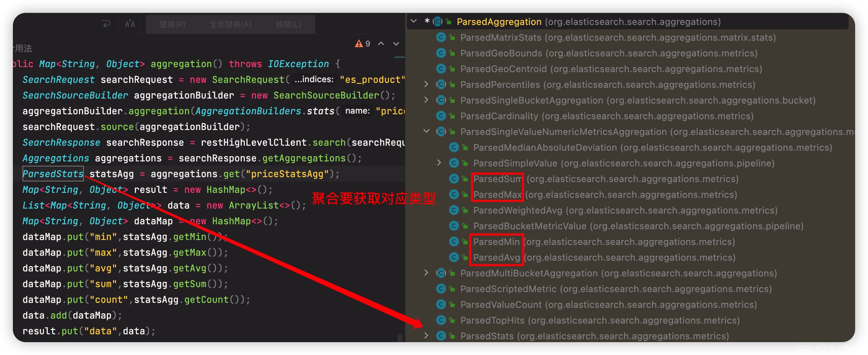The width and height of the screenshot is (868, 355).
Task: Go to previous highlighted problem arrow
Action: pos(381,44)
